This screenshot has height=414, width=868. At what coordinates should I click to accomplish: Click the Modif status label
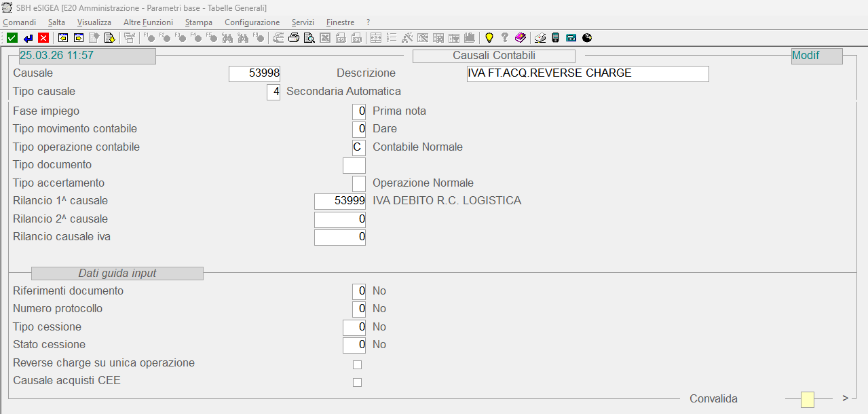[x=817, y=56]
